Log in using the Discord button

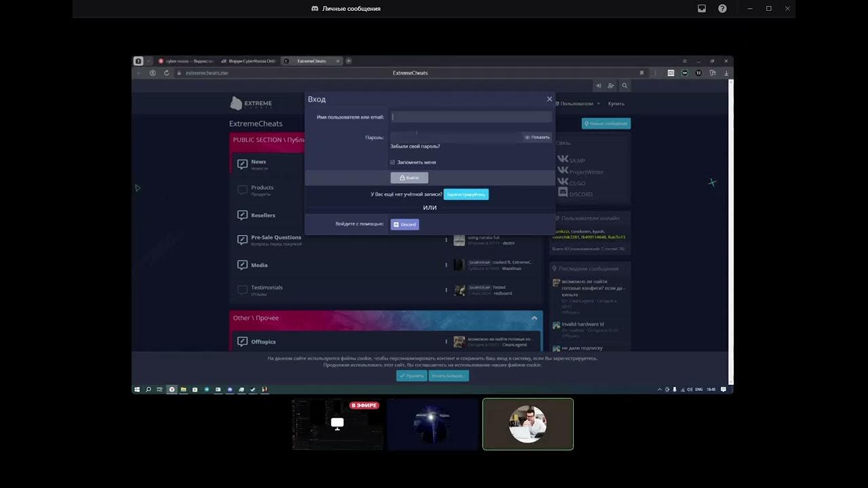[405, 224]
